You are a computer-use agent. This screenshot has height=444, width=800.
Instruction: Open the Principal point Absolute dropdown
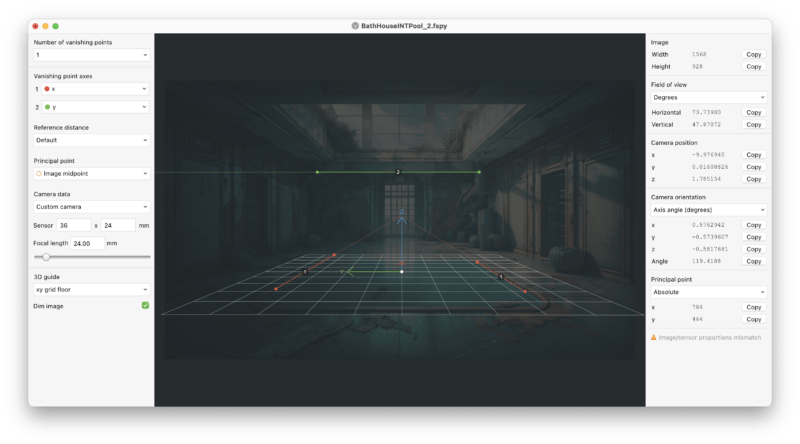pos(709,292)
